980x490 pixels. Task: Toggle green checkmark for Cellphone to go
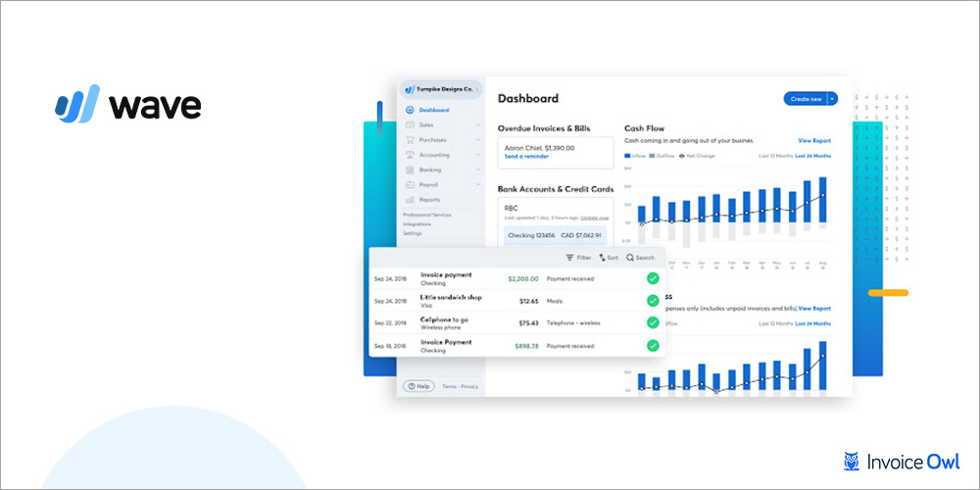pos(653,322)
